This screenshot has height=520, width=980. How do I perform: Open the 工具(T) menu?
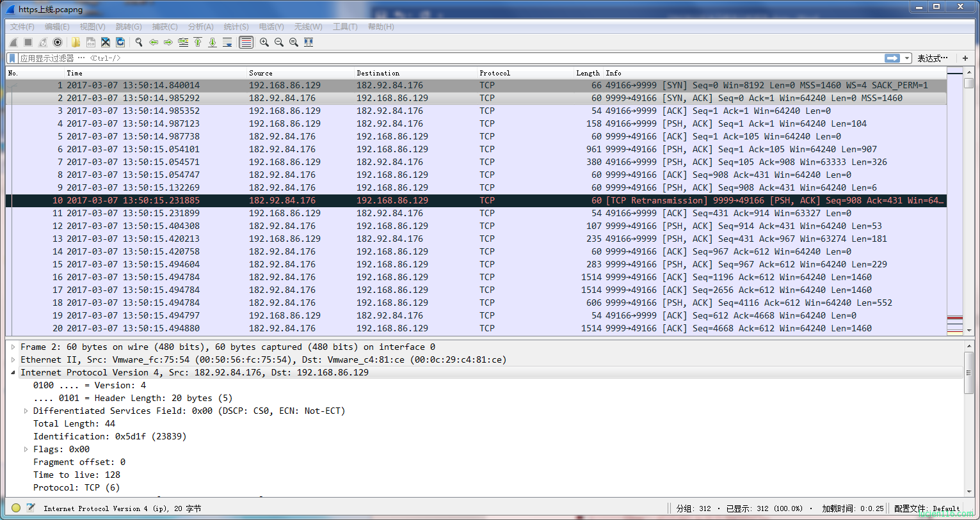pyautogui.click(x=345, y=27)
